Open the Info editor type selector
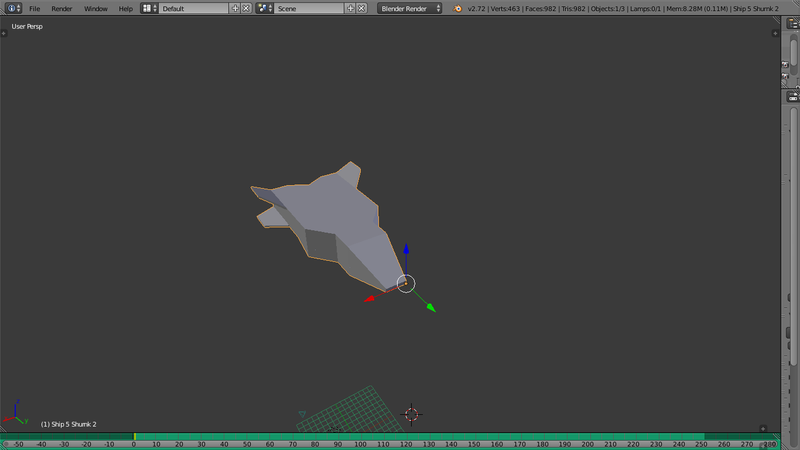Viewport: 800px width, 450px height. (x=13, y=8)
